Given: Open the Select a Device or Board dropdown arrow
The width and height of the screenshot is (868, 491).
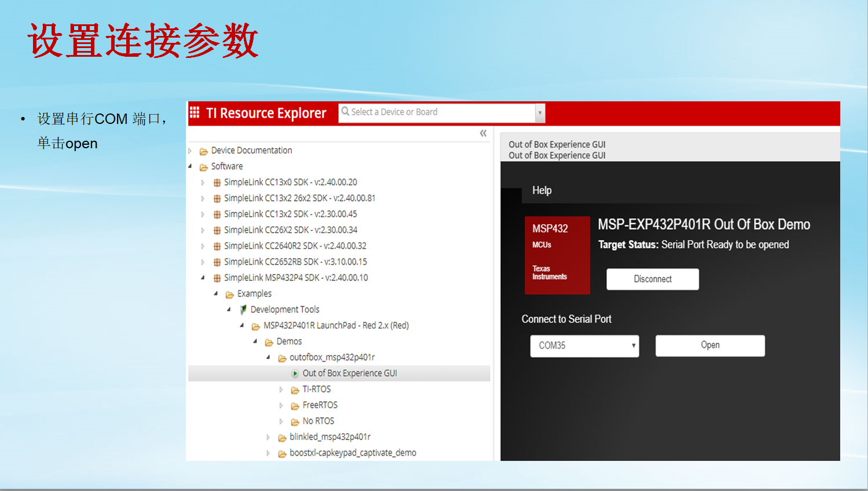Looking at the screenshot, I should pyautogui.click(x=540, y=113).
